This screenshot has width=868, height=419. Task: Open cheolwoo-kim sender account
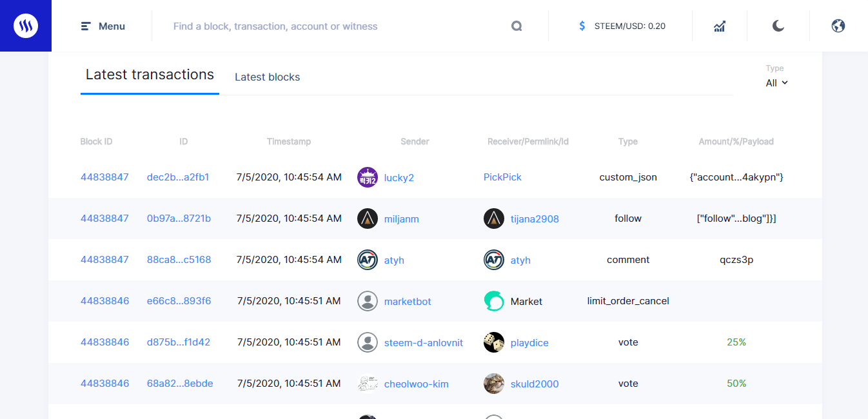point(417,384)
